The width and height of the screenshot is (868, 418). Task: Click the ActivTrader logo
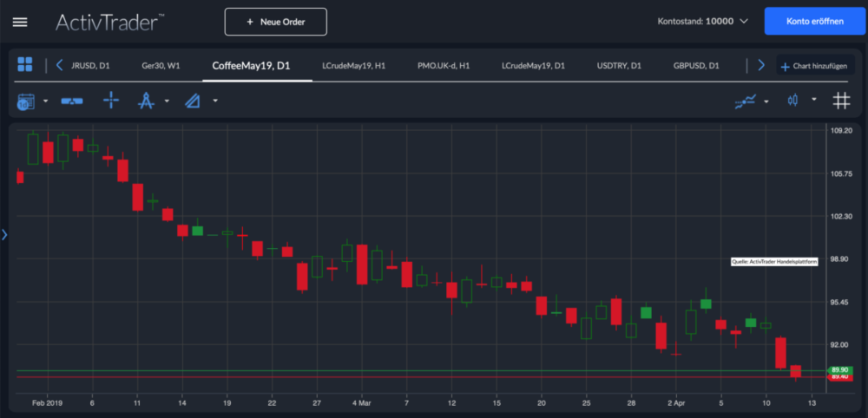(109, 23)
